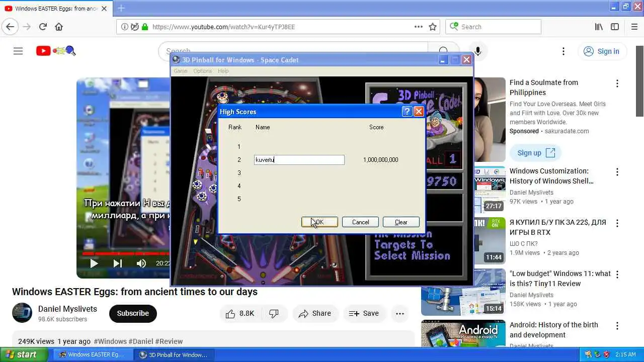The width and height of the screenshot is (644, 362).
Task: Click the browser Search box
Action: [493, 27]
